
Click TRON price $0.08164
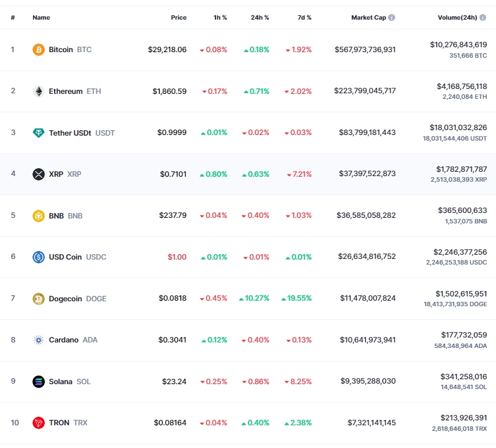pyautogui.click(x=170, y=423)
